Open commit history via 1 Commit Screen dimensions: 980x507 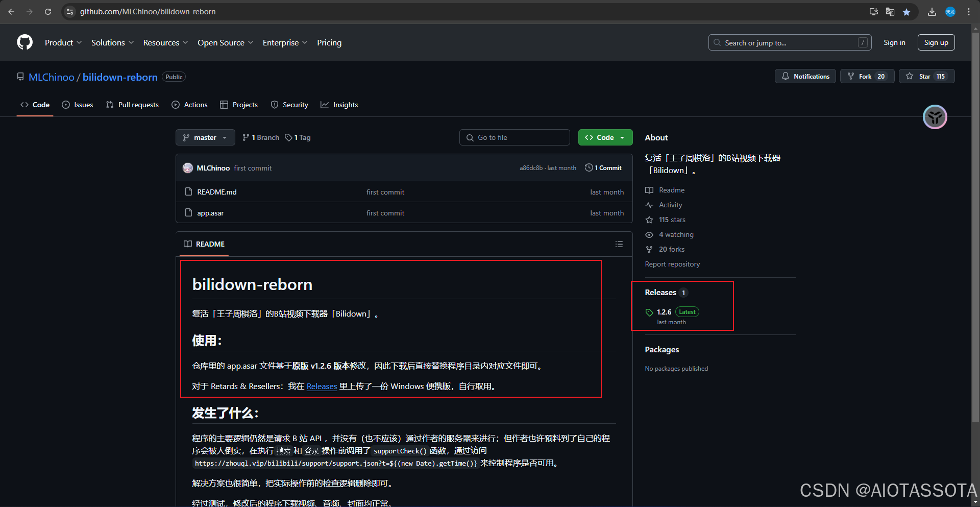[603, 168]
